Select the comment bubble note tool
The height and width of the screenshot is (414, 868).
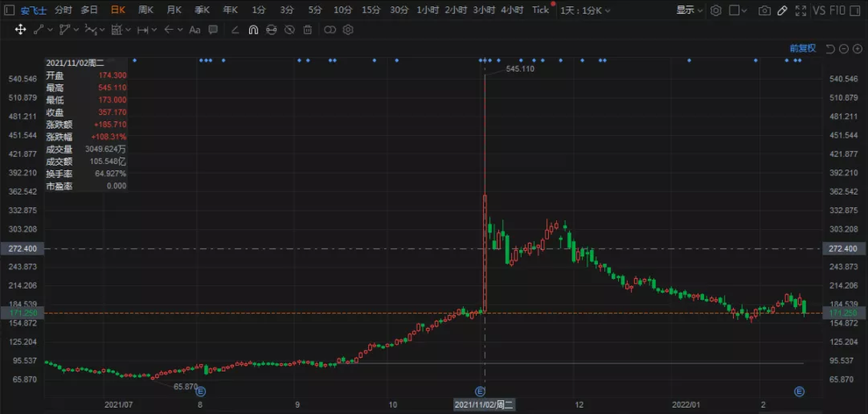click(x=213, y=29)
